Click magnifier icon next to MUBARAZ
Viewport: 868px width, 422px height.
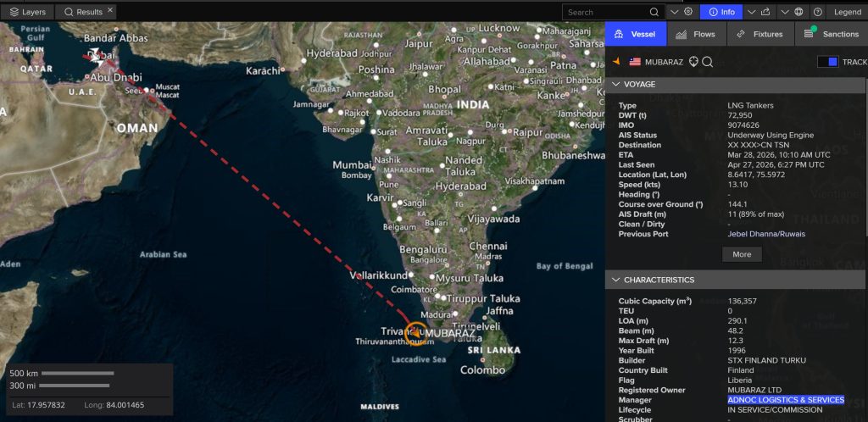pyautogui.click(x=708, y=62)
